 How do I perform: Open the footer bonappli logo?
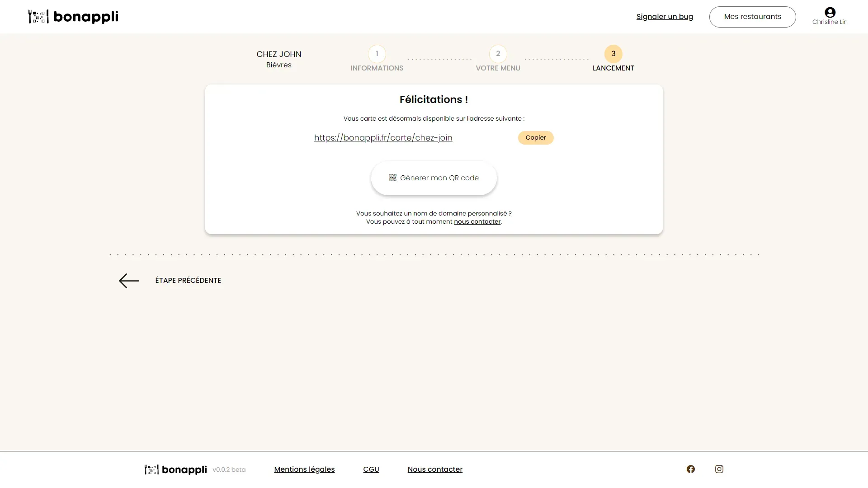[x=176, y=469]
